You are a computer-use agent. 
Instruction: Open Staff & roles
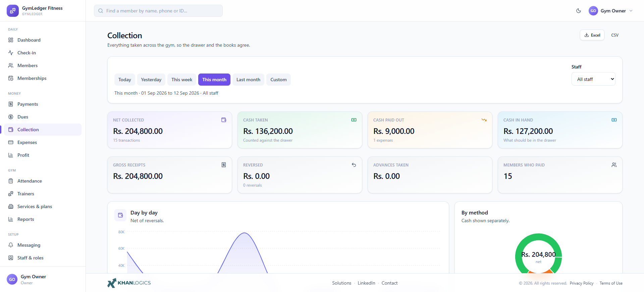[43, 258]
